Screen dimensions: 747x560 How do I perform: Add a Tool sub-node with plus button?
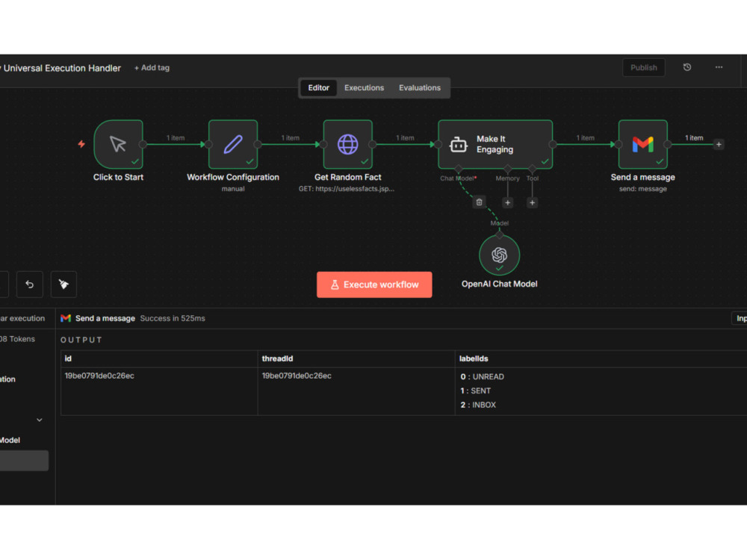(532, 203)
